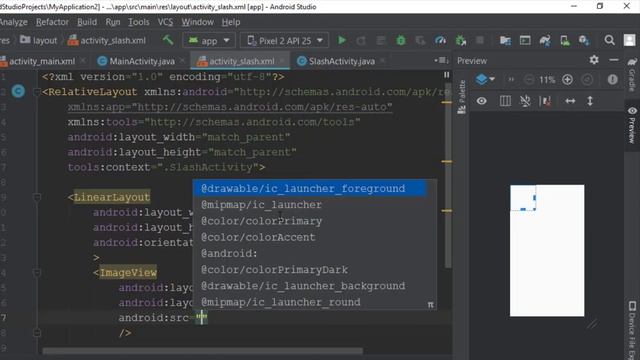Viewport: 640px width, 360px height.
Task: Select @drawable/ic_launcher_foreground suggestion
Action: [x=310, y=189]
